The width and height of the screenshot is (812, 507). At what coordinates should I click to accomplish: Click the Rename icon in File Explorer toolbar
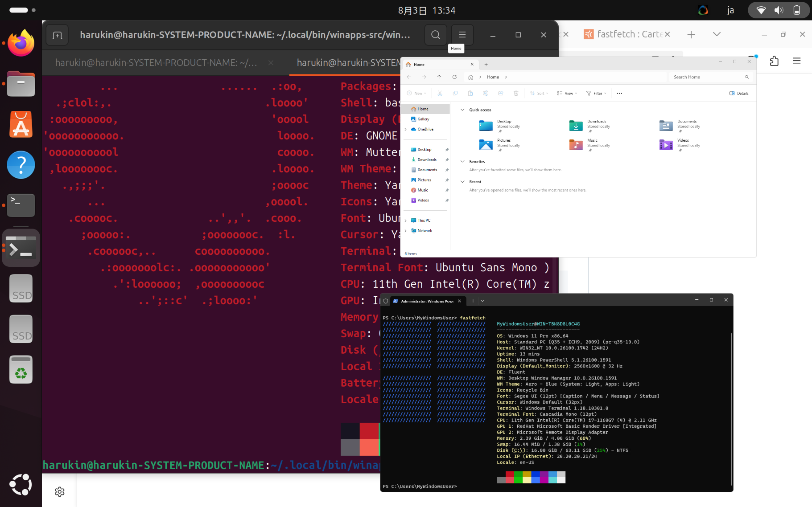tap(485, 93)
